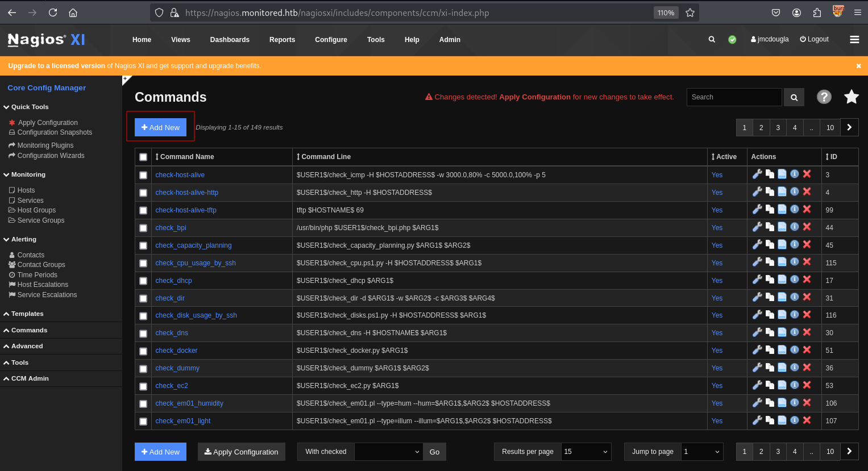The height and width of the screenshot is (471, 868).
Task: Delete the check_dhcp command with red X
Action: (807, 280)
